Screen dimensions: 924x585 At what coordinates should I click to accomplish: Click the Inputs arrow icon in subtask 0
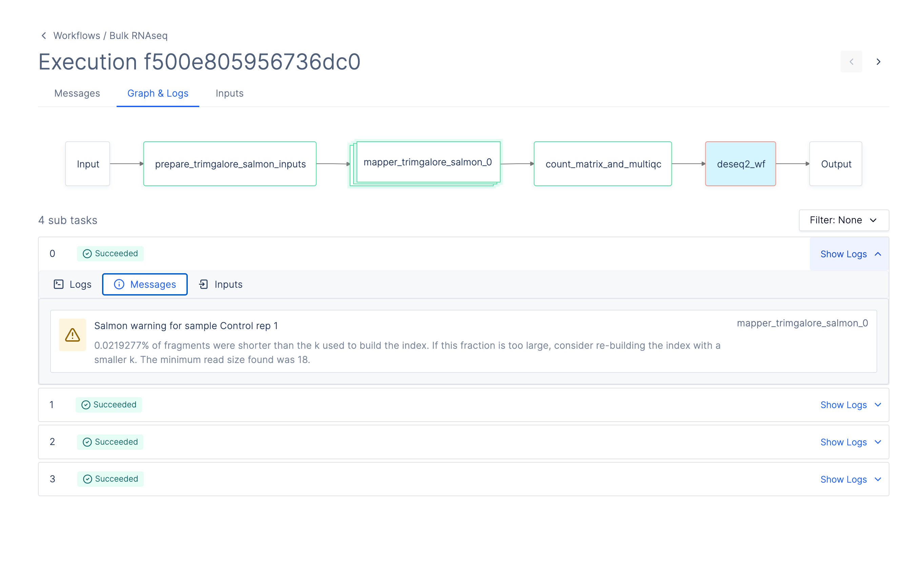click(204, 284)
